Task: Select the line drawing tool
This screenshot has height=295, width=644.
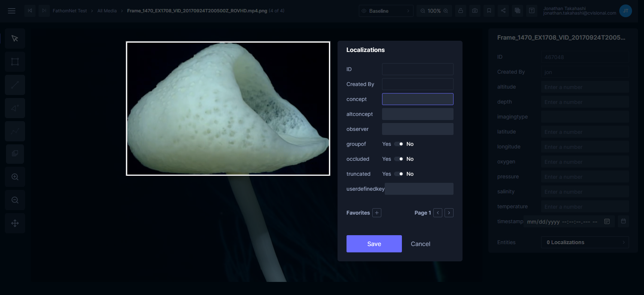Action: (15, 85)
